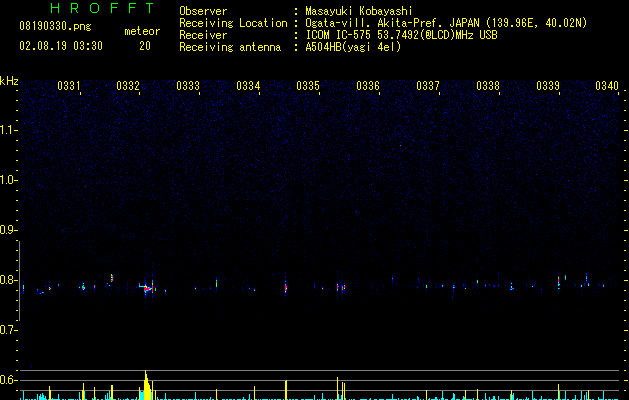The image size is (629, 400).
Task: Click the Observer label
Action: coord(203,11)
